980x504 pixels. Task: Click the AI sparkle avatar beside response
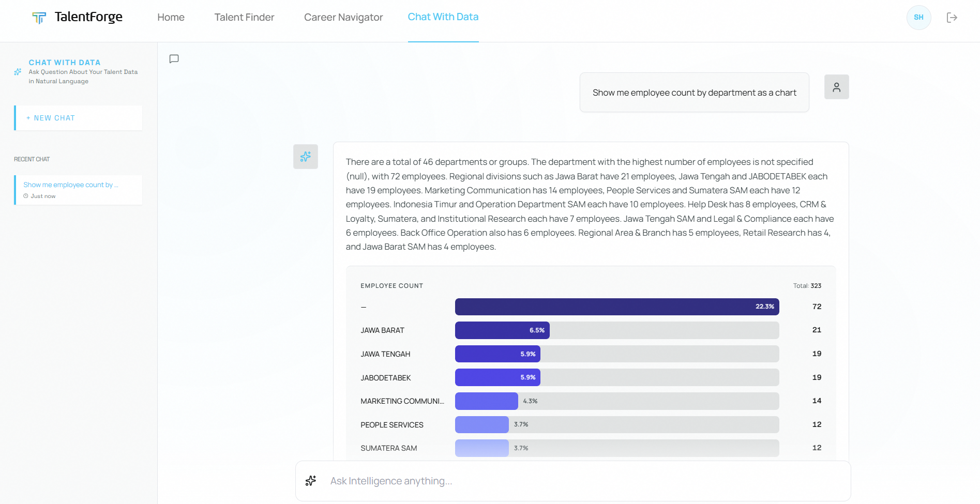[306, 157]
